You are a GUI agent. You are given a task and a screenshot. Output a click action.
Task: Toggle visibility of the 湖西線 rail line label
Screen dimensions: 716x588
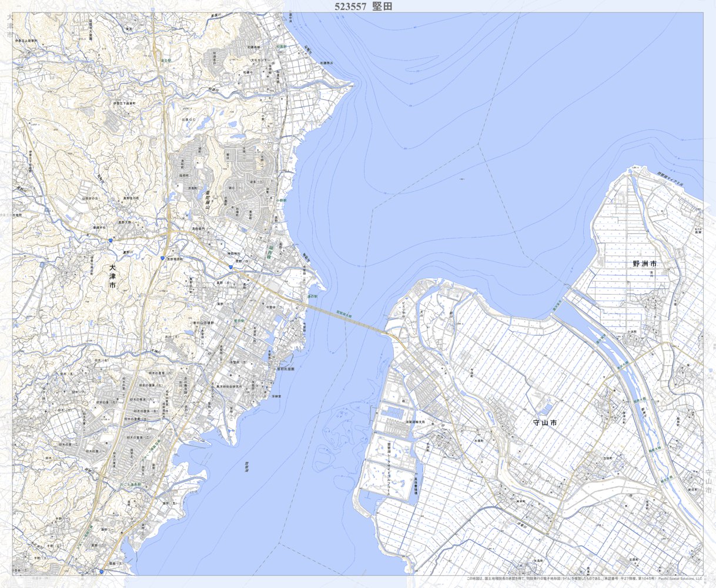coord(270,252)
